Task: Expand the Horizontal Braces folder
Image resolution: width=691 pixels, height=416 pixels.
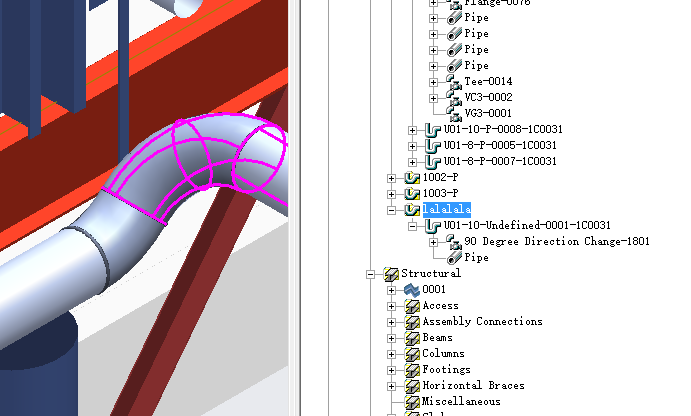Action: (x=391, y=386)
